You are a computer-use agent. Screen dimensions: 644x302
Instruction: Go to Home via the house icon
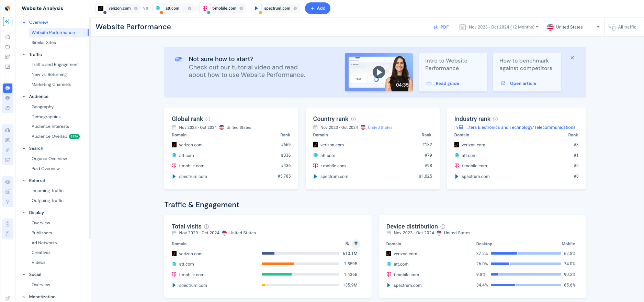coord(8,37)
